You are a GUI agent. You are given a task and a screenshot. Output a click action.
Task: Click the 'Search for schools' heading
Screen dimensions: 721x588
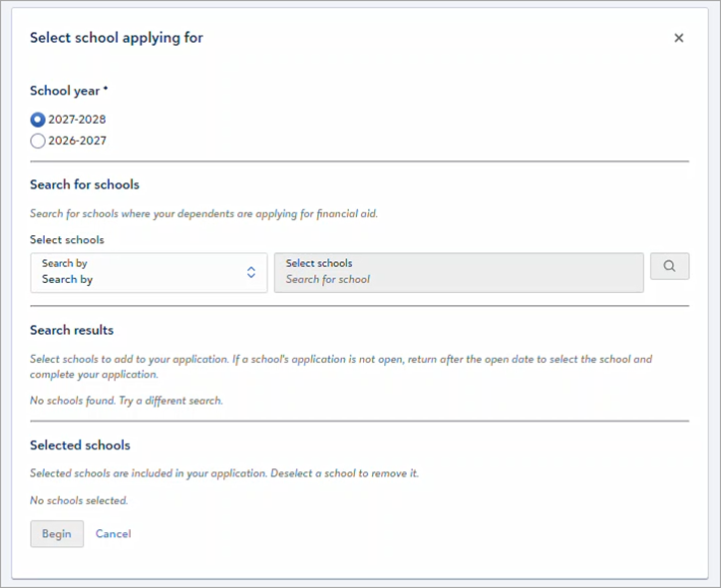tap(85, 184)
